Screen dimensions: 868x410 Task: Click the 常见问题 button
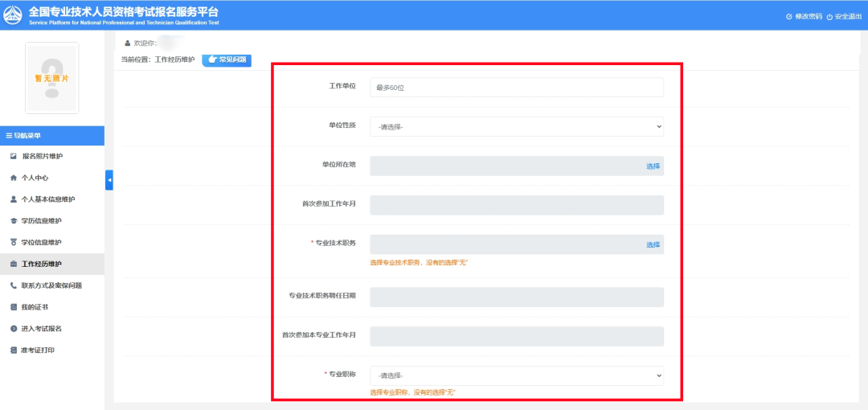227,59
